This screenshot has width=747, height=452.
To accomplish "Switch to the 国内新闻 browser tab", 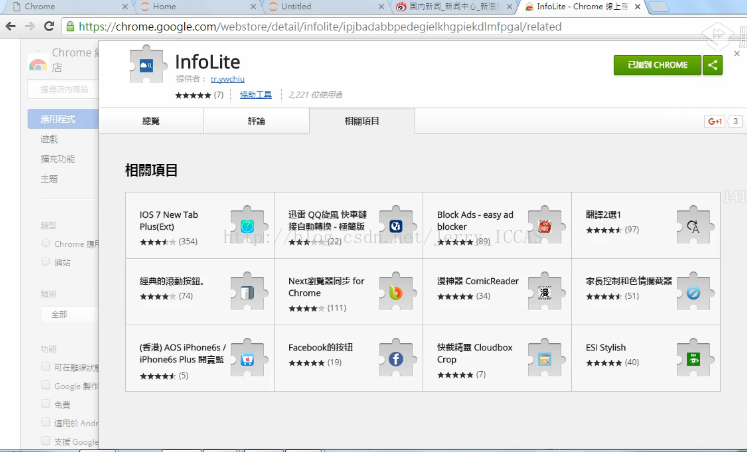I will coord(453,7).
